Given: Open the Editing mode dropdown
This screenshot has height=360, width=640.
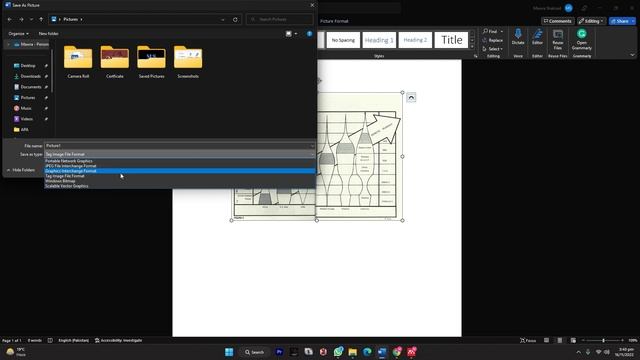Looking at the screenshot, I should pyautogui.click(x=591, y=21).
